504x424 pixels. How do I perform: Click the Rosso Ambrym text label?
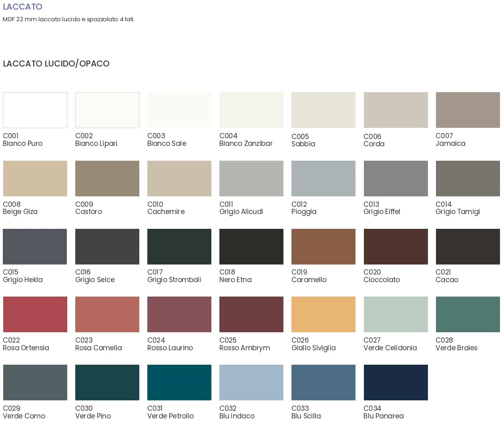245,348
